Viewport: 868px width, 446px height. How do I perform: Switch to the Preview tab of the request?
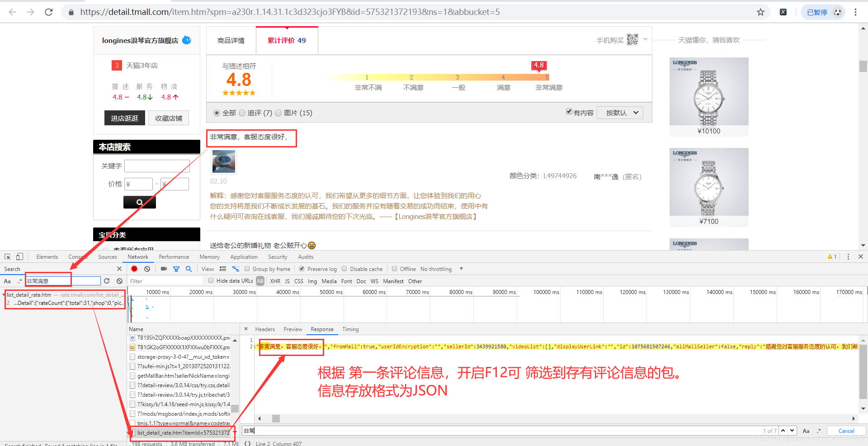click(292, 329)
